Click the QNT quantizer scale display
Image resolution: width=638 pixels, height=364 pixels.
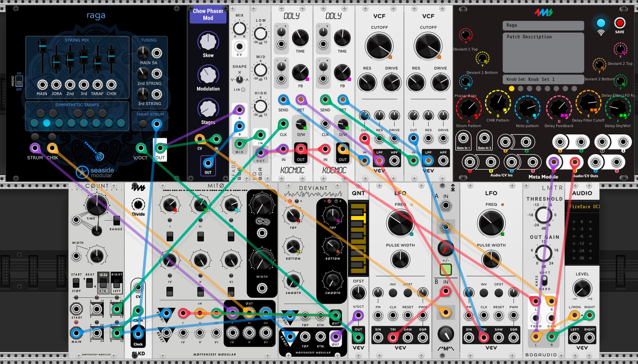(358, 238)
